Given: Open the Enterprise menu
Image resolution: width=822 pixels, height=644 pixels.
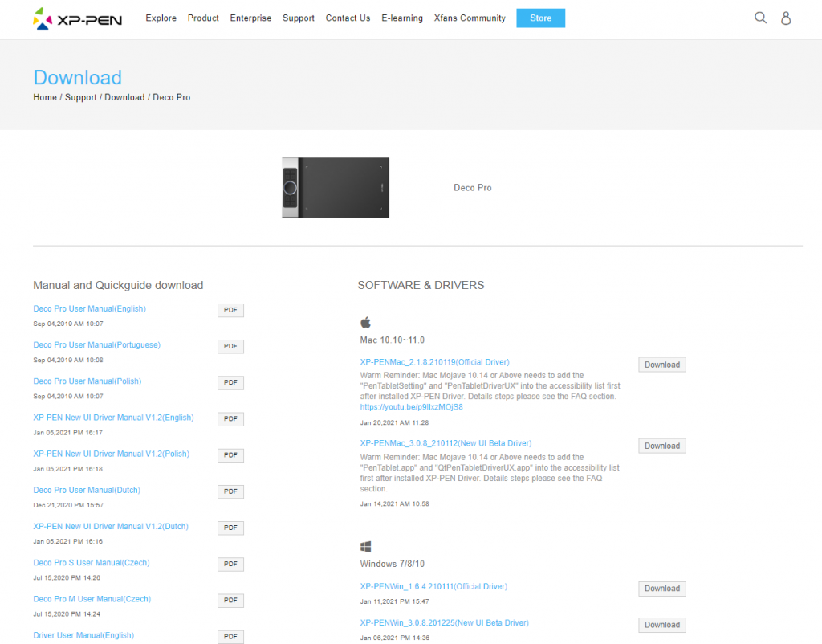Looking at the screenshot, I should (250, 18).
